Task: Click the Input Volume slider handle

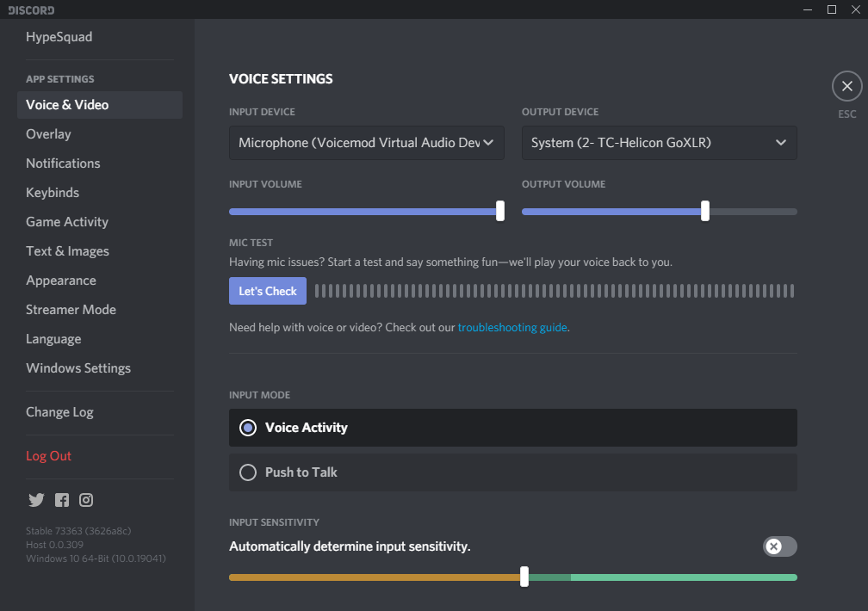Action: [500, 212]
